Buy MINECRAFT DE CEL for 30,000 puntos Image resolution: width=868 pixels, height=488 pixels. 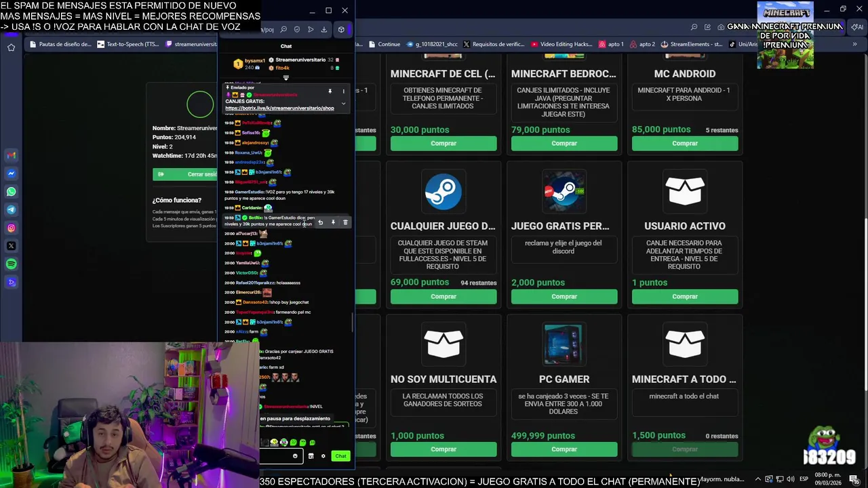click(x=443, y=144)
